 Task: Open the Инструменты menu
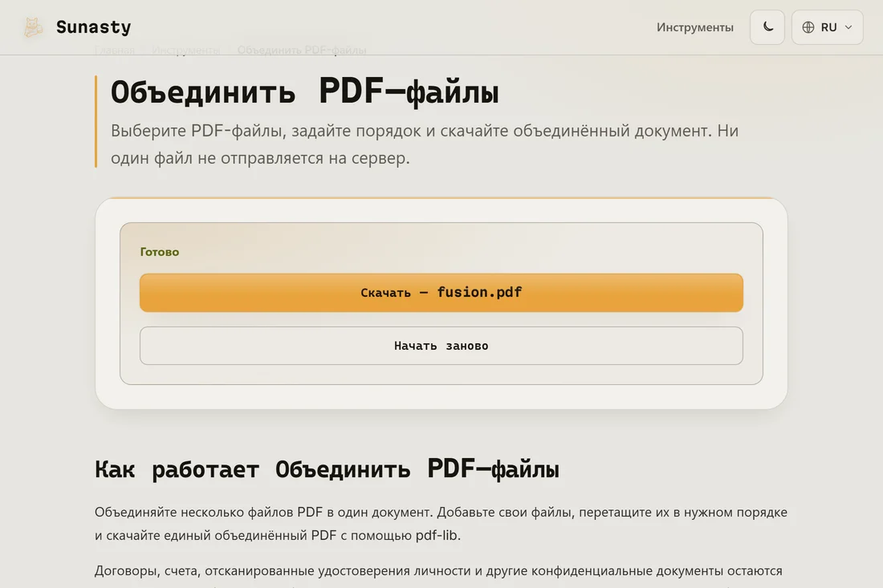[x=695, y=27]
